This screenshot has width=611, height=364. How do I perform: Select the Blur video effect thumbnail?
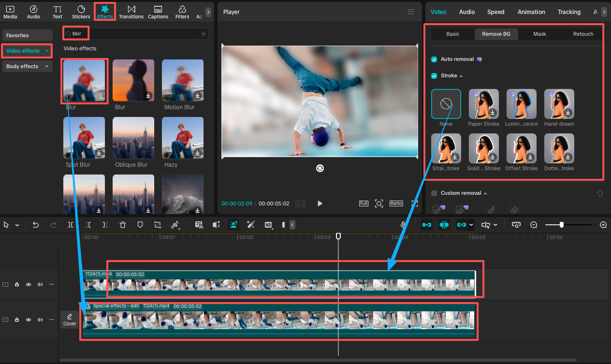(x=84, y=80)
